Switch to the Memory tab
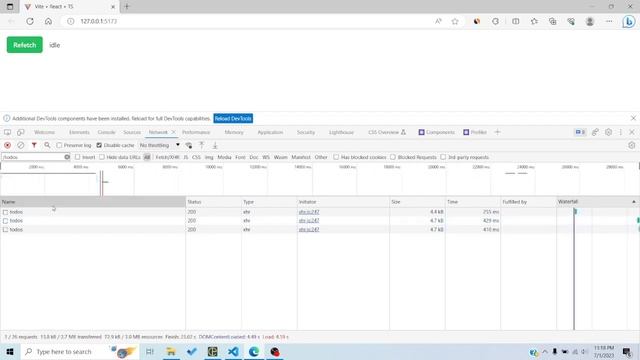This screenshot has height=360, width=640. click(x=234, y=132)
